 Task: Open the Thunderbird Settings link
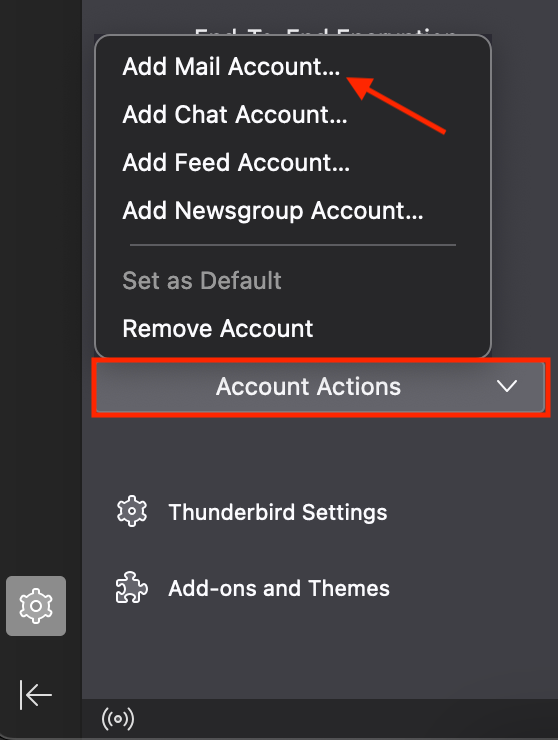[278, 512]
